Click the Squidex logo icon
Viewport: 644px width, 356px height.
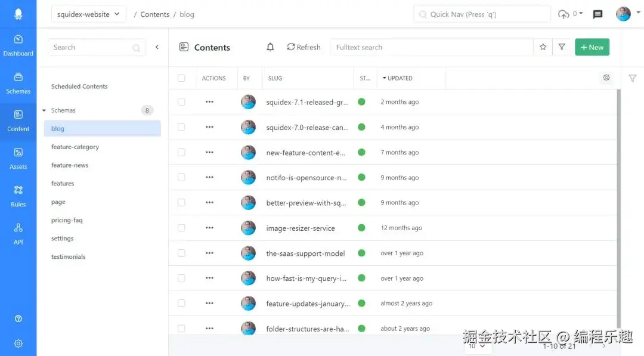pyautogui.click(x=18, y=14)
